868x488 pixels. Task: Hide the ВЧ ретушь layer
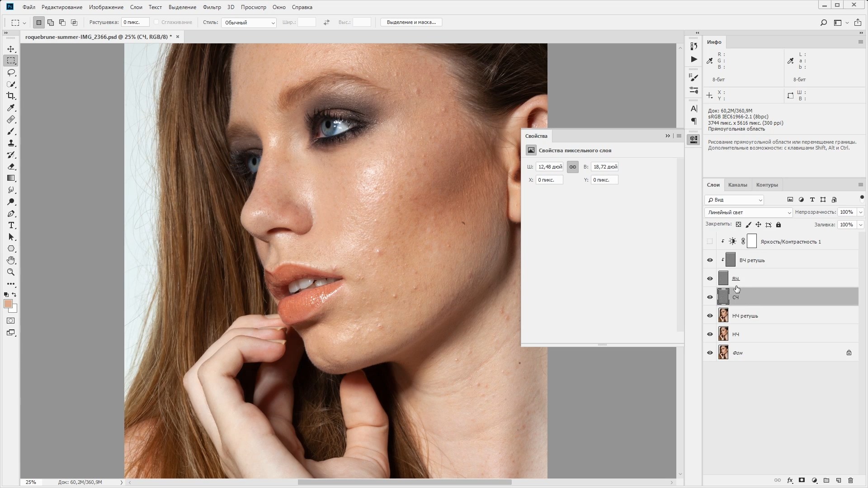(710, 260)
